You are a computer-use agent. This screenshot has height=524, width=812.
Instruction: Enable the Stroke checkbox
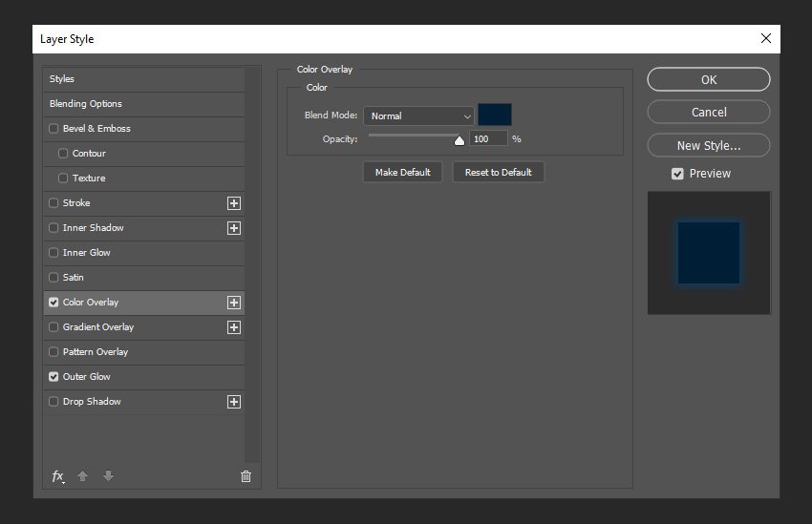53,202
